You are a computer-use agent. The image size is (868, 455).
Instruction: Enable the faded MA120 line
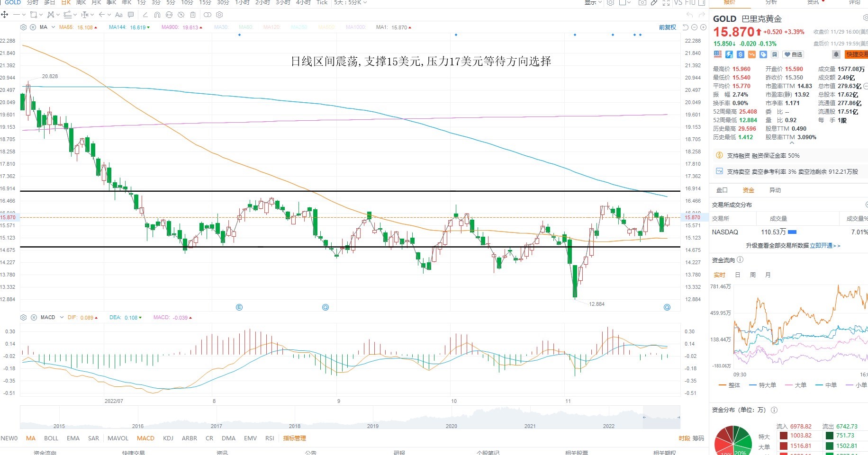click(271, 27)
